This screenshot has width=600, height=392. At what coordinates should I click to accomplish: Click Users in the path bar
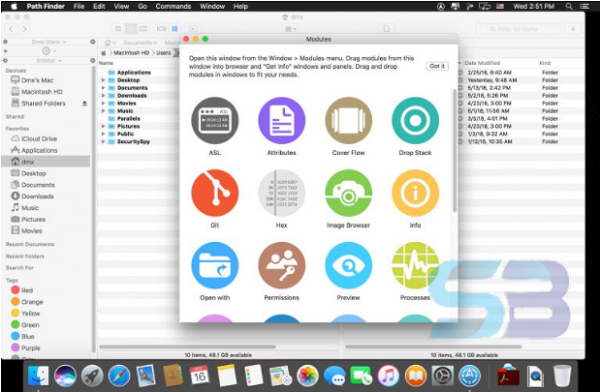pyautogui.click(x=163, y=52)
